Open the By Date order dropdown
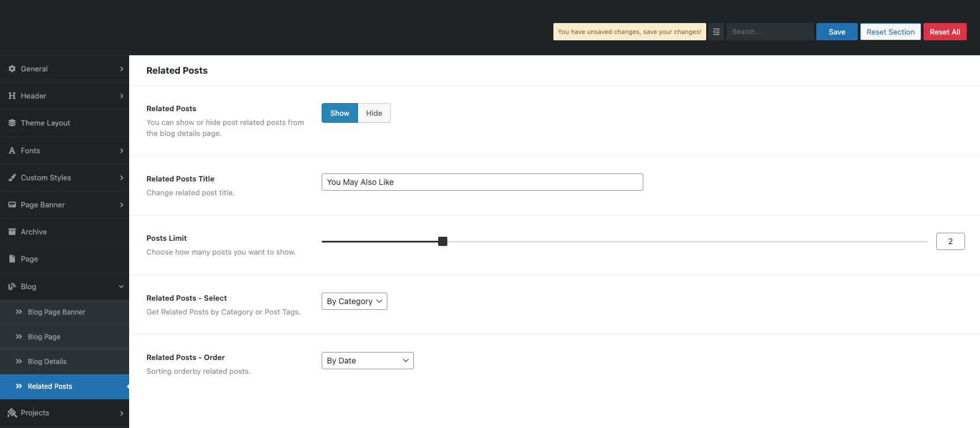The image size is (980, 428). pyautogui.click(x=368, y=361)
